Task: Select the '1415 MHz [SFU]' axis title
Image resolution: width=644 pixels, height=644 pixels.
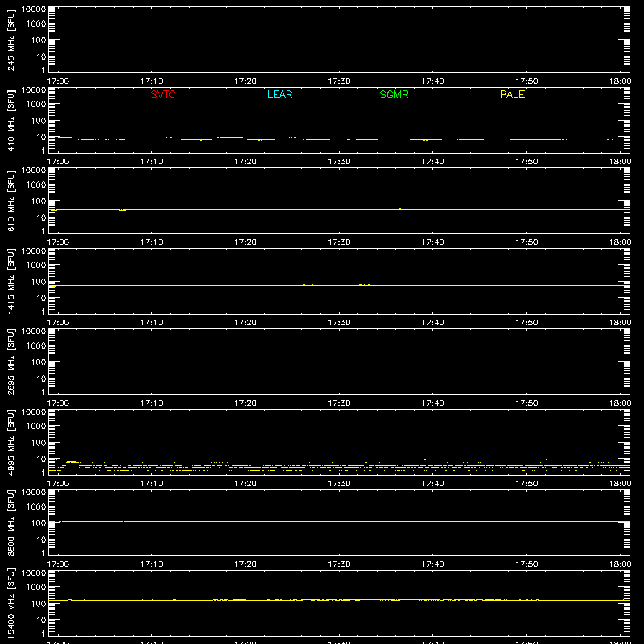Action: pos(11,281)
